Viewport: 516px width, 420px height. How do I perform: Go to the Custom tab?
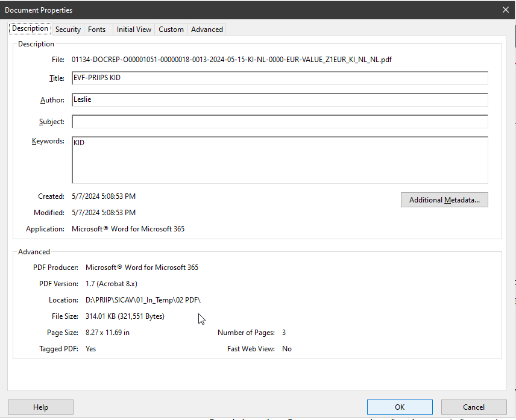coord(171,30)
